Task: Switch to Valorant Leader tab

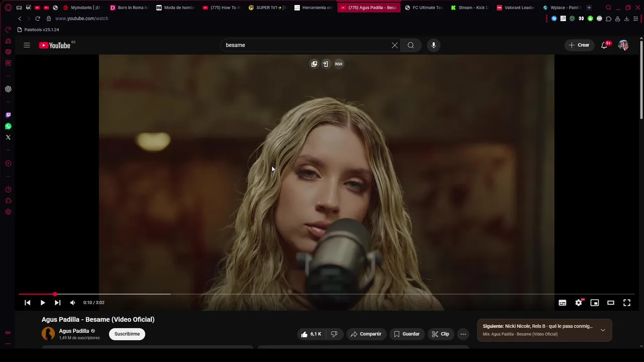Action: coord(516,8)
